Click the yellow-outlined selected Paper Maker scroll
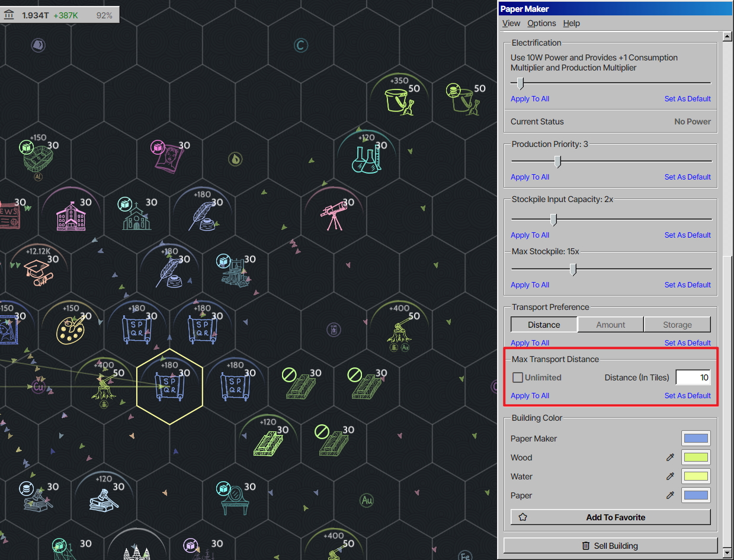Viewport: 734px width, 560px height. [x=169, y=386]
